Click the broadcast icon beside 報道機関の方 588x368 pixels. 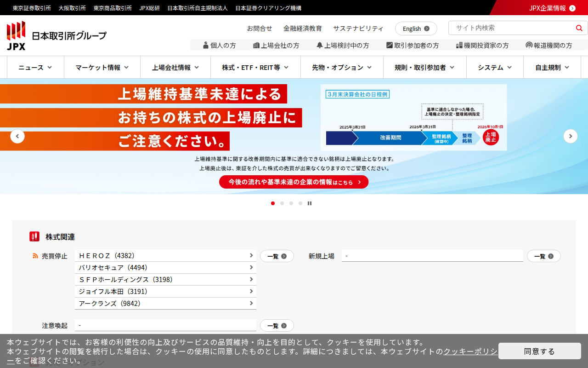529,45
